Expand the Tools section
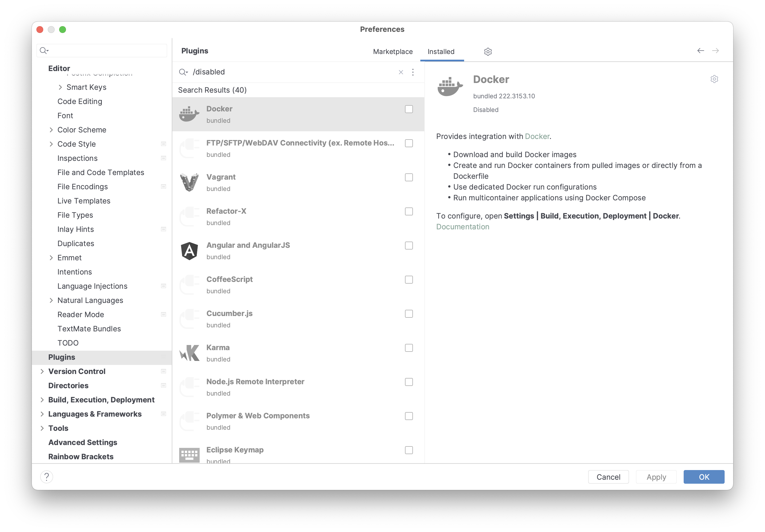This screenshot has width=765, height=532. coord(42,428)
